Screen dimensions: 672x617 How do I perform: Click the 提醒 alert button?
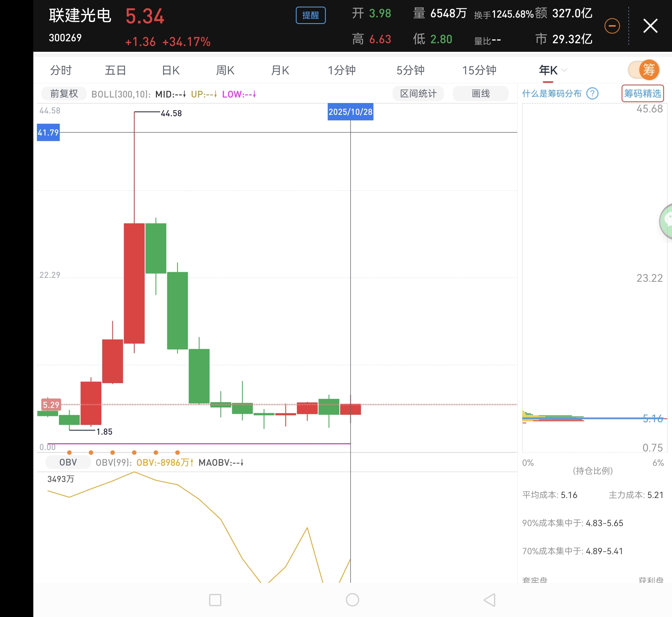(x=310, y=15)
